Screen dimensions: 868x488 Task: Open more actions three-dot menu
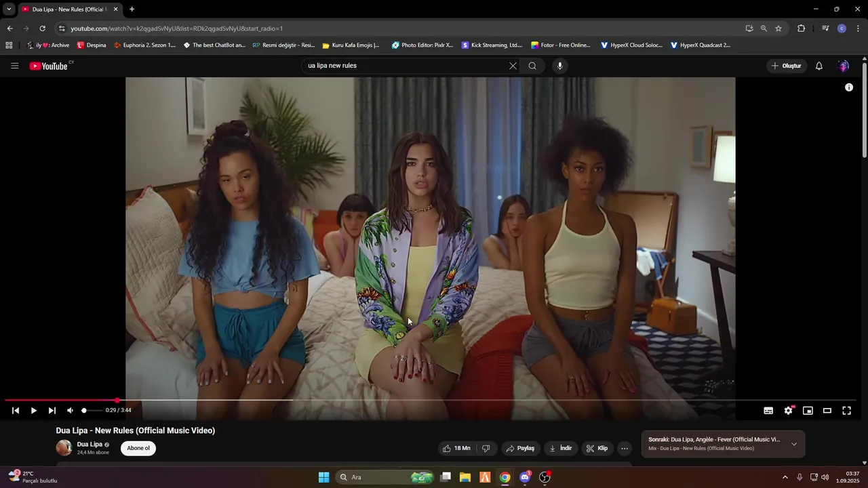tap(625, 448)
